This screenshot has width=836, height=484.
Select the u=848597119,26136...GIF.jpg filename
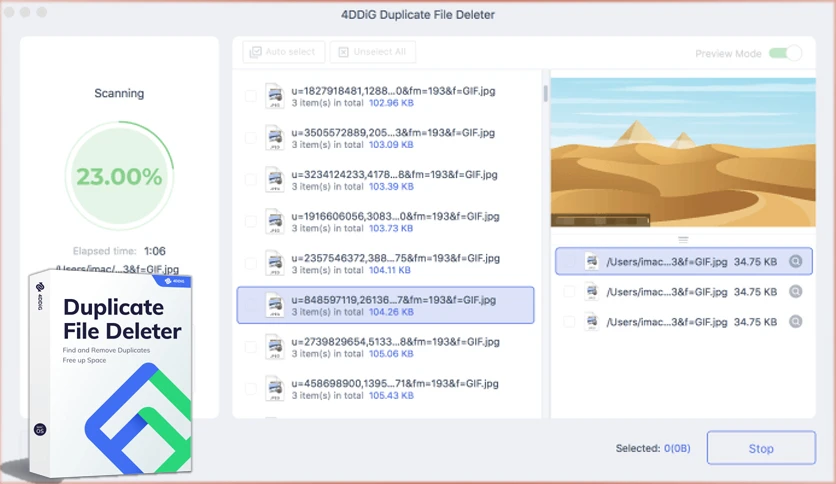393,300
